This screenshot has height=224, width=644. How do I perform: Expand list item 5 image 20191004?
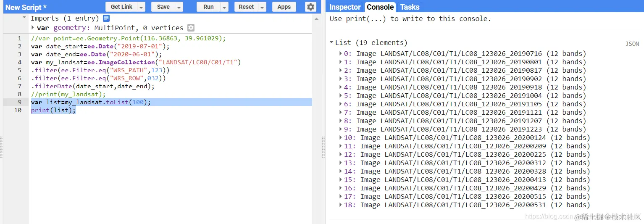pyautogui.click(x=341, y=95)
